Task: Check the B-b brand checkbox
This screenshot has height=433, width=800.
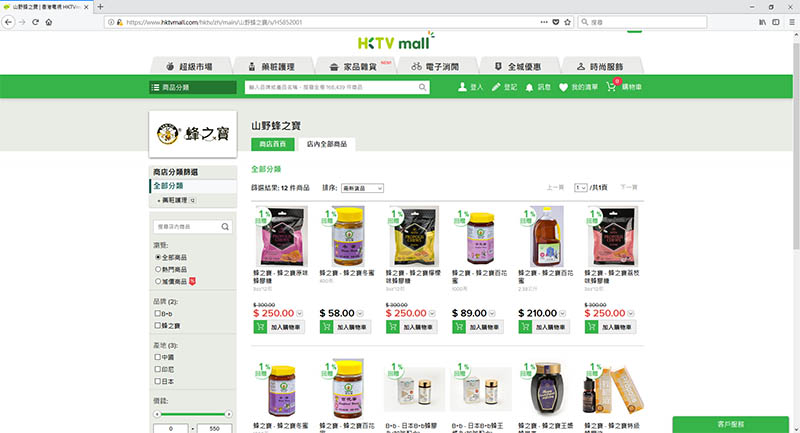Action: [156, 313]
